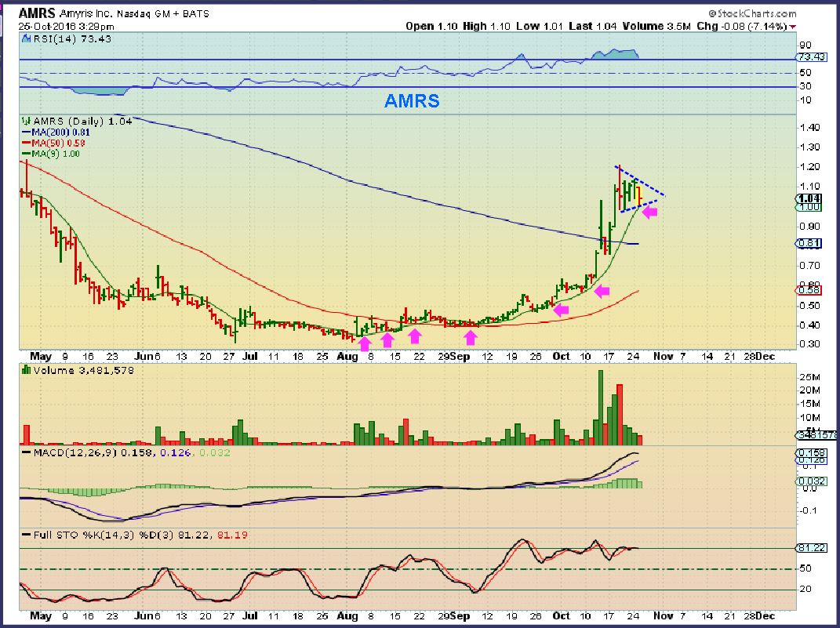Click the 10M label on the volume axis
Image resolution: width=840 pixels, height=628 pixels.
click(x=809, y=418)
